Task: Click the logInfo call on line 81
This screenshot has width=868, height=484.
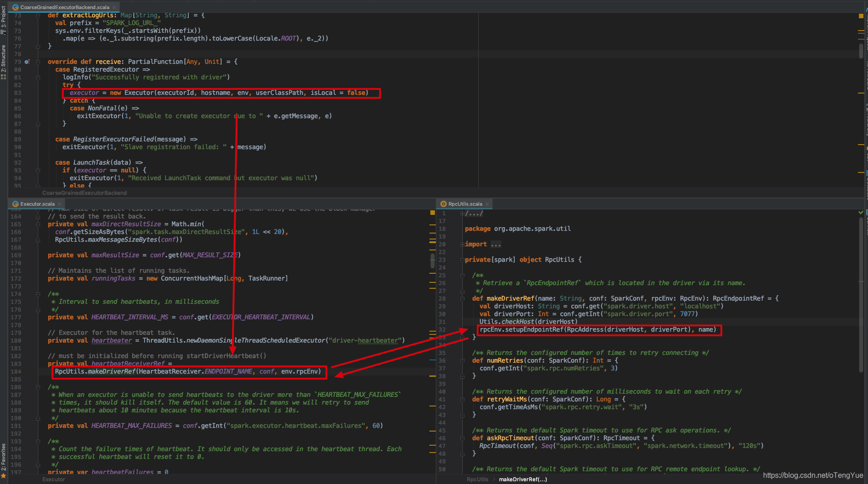Action: (146, 78)
